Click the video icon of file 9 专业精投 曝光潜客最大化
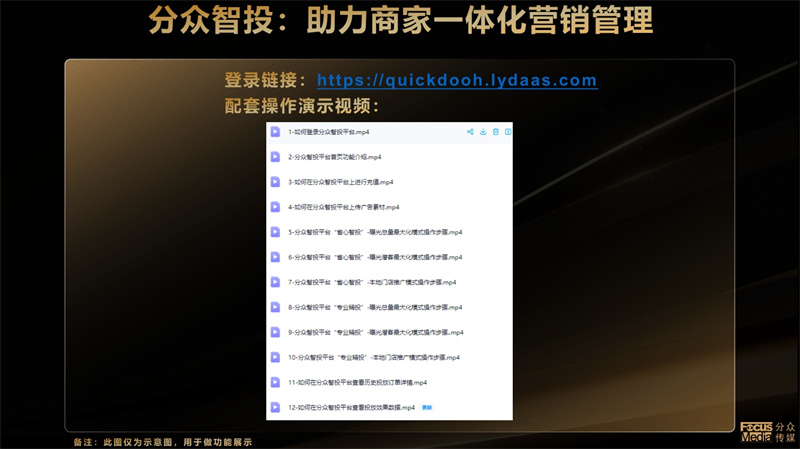Viewport: 800px width, 449px height. coord(275,332)
